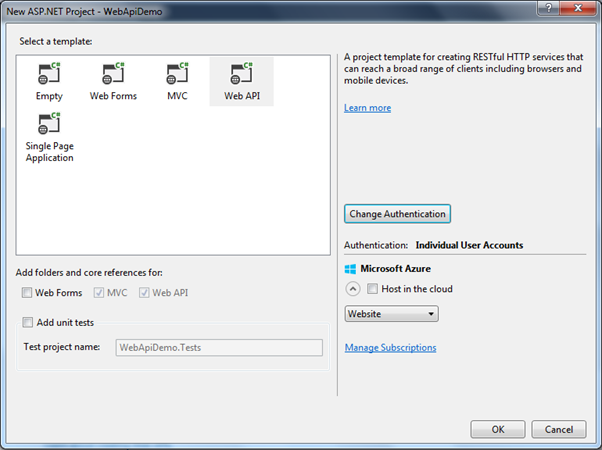Collapse the Microsoft Azure section chevron

click(x=353, y=289)
